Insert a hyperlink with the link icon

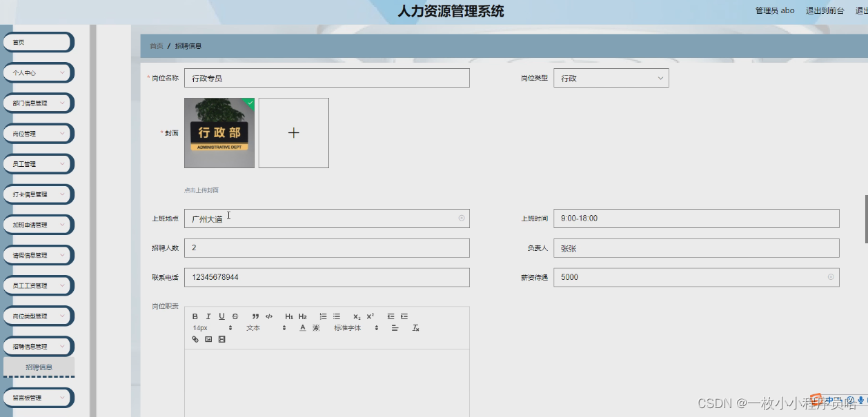[195, 339]
